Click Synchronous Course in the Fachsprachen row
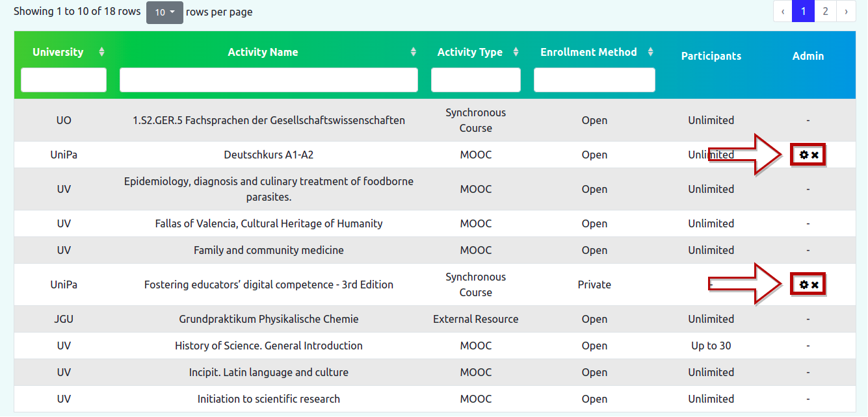This screenshot has height=417, width=868. (476, 120)
